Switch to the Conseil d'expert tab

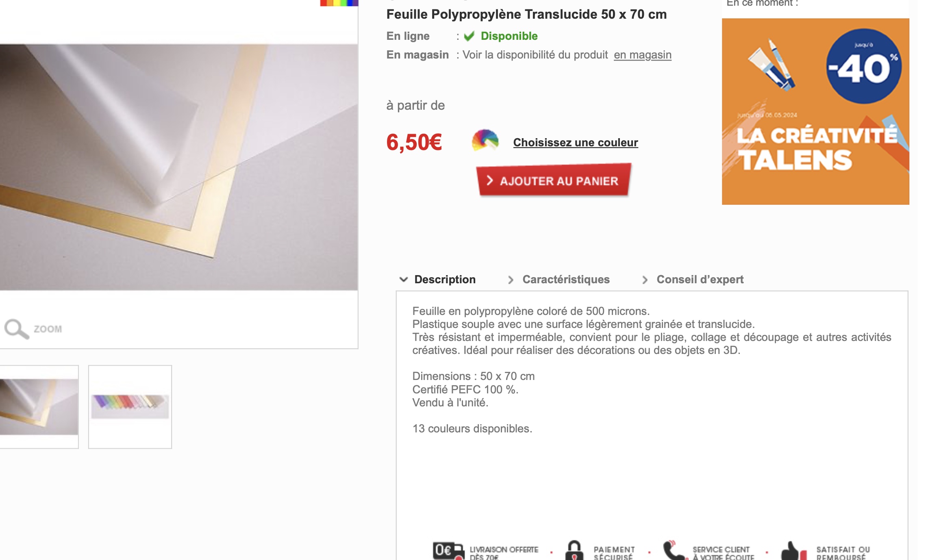point(700,280)
